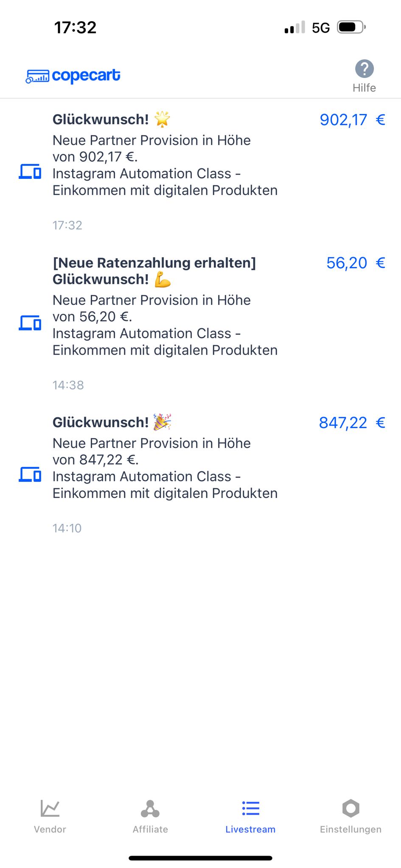Viewport: 401px width, 868px height.
Task: Switch to the Vendor tab label
Action: pos(50,829)
